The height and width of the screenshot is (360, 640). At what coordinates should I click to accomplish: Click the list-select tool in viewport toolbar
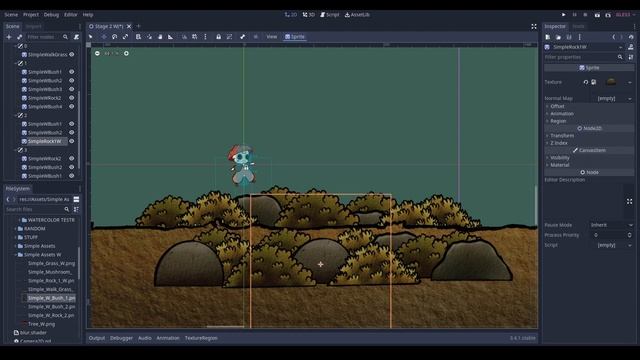tap(138, 37)
